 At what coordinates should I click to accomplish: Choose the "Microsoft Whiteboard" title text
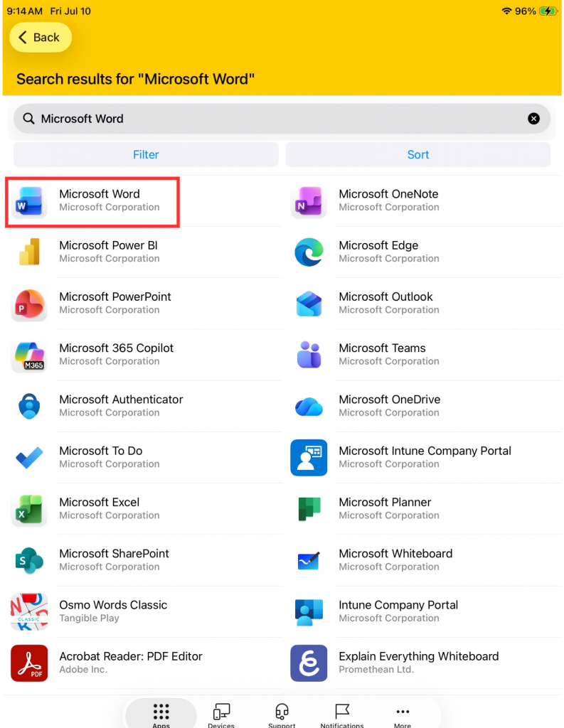coord(396,553)
